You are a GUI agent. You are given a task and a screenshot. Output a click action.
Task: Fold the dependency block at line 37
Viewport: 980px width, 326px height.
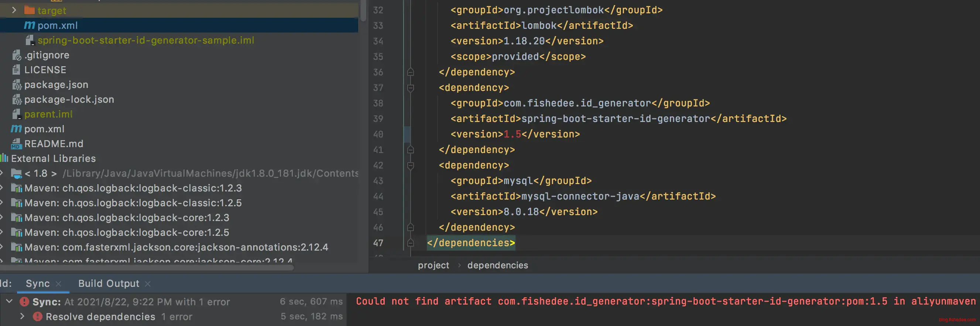(x=411, y=88)
